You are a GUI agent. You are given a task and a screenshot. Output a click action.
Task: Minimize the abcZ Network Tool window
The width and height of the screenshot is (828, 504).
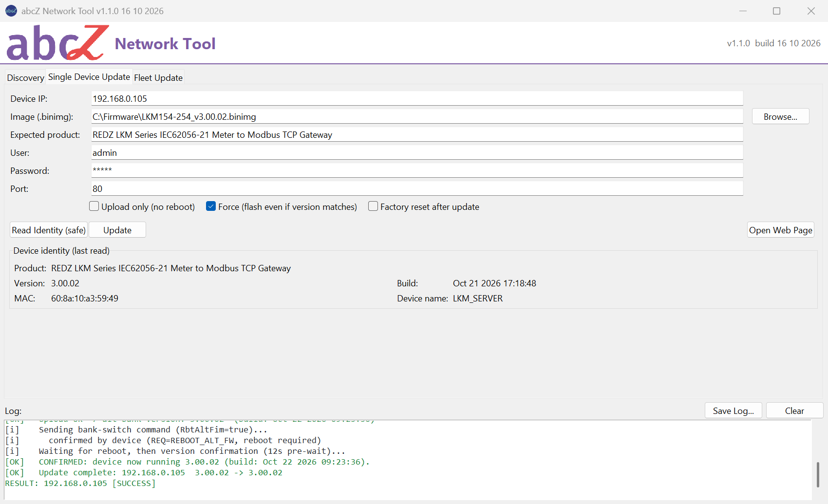coord(743,11)
